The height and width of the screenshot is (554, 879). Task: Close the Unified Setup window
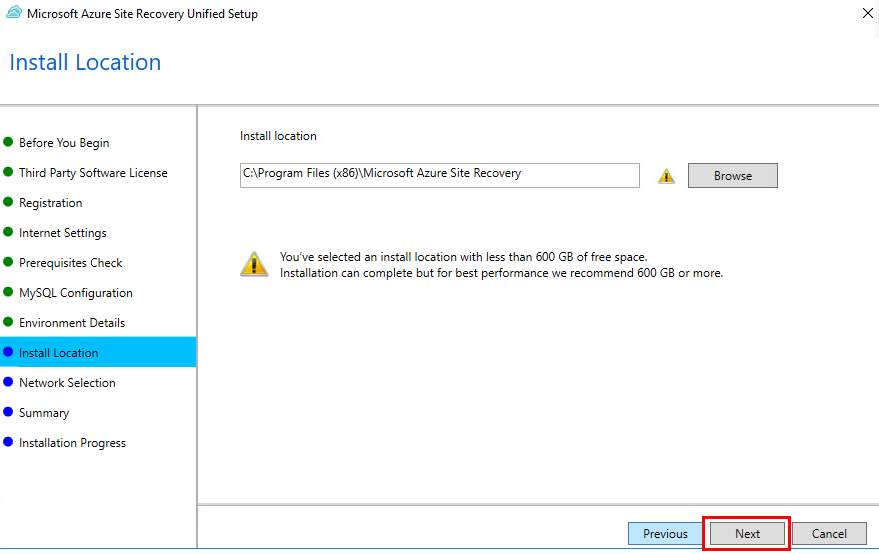coord(867,13)
